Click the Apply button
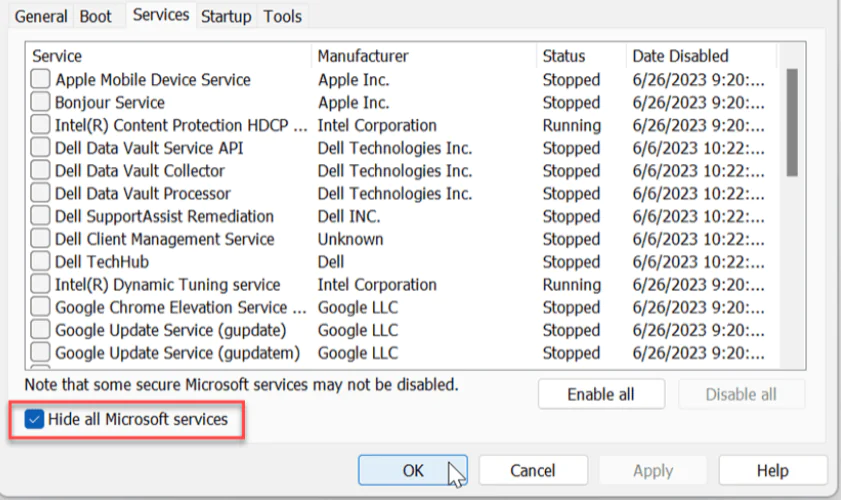 [x=653, y=470]
